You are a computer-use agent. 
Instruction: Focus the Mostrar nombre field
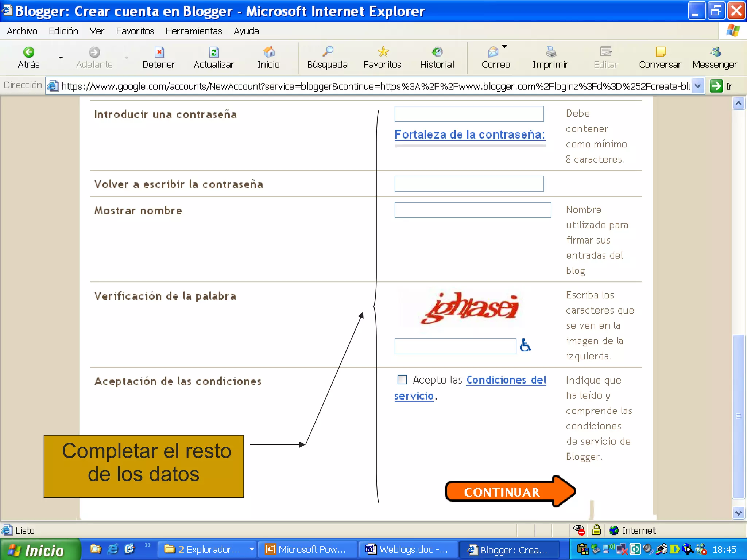click(473, 210)
